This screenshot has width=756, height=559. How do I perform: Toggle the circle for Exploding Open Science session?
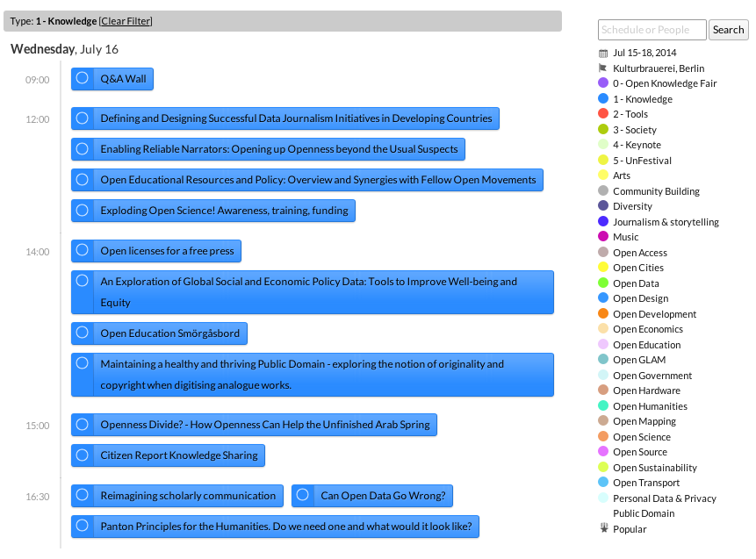(83, 210)
